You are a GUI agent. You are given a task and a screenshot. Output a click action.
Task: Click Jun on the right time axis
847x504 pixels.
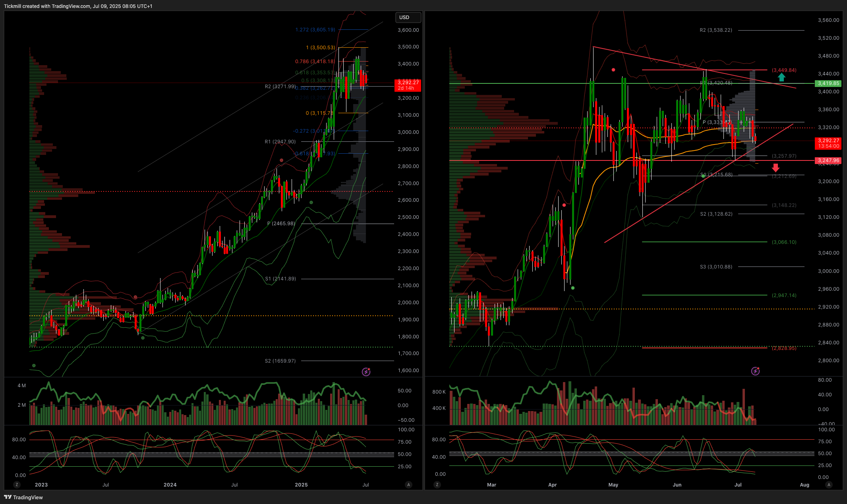(x=677, y=485)
